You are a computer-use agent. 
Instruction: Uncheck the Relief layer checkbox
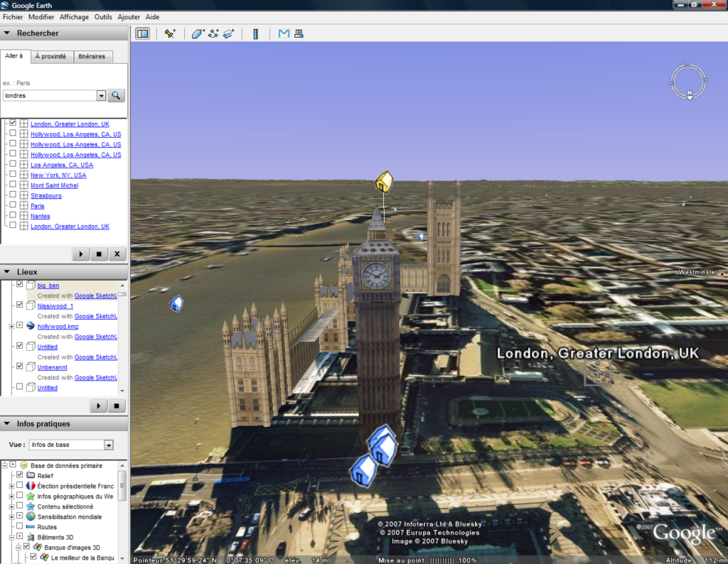(19, 474)
